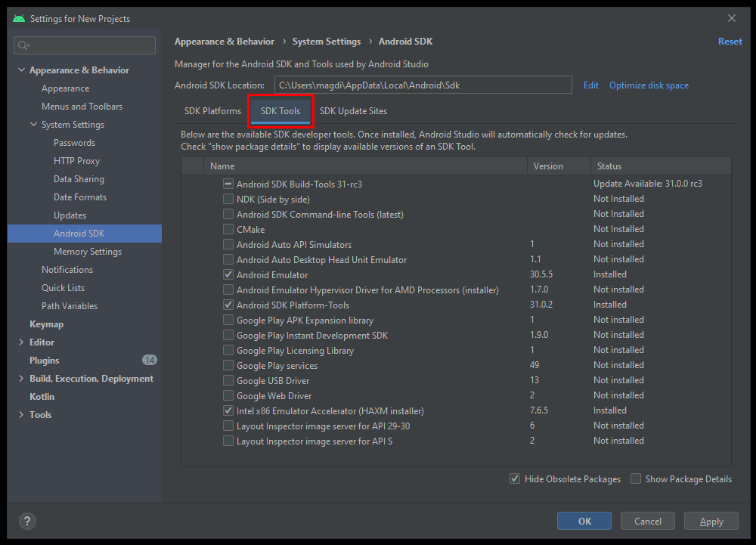Click the search magnifier icon
Image resolution: width=756 pixels, height=545 pixels.
click(x=23, y=45)
